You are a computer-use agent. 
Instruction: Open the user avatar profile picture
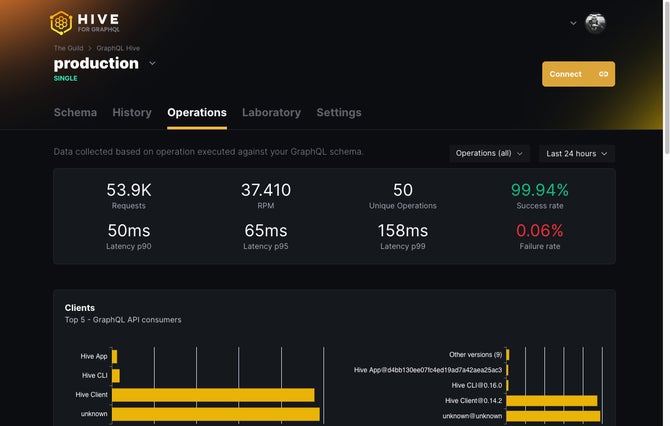pos(595,23)
